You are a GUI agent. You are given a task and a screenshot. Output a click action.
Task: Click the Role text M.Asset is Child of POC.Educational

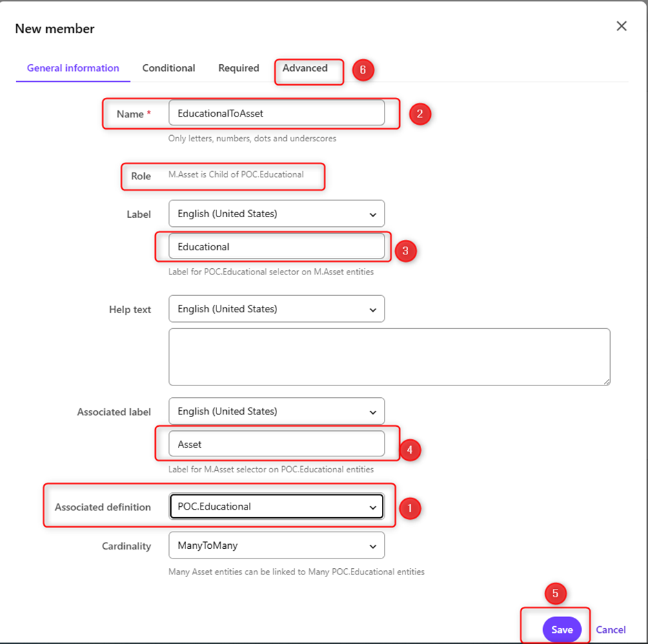coord(236,174)
